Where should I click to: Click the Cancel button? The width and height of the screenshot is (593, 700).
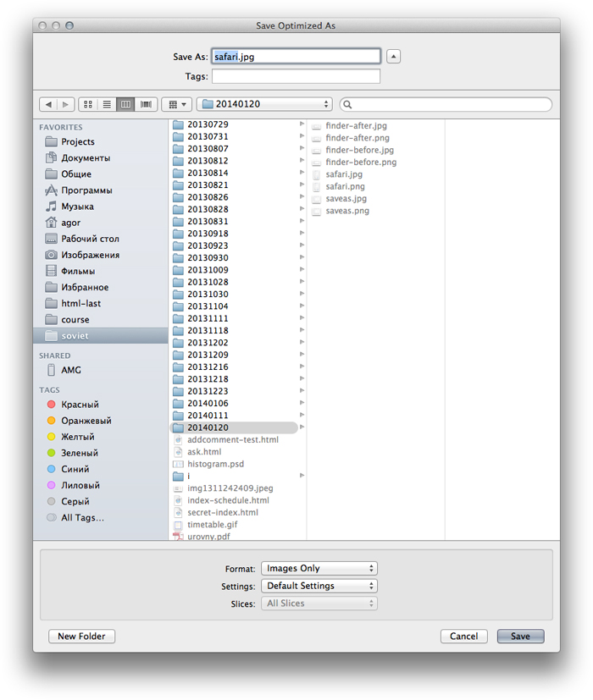point(463,637)
